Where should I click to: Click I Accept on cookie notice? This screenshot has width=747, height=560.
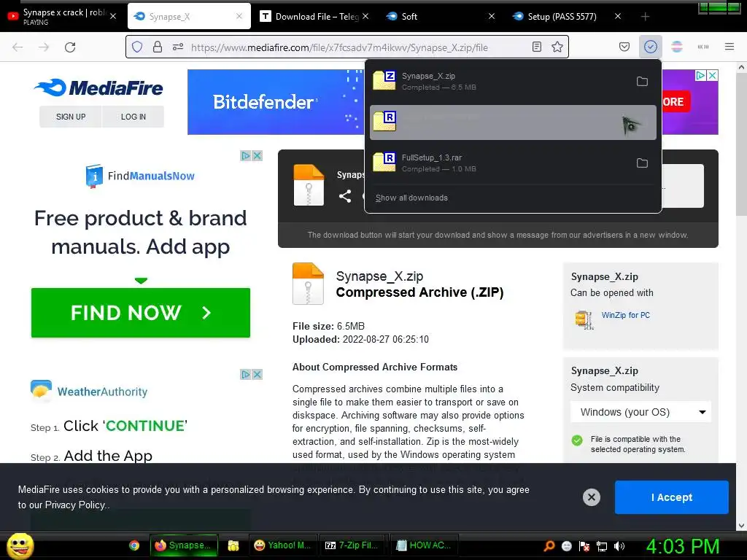click(672, 497)
